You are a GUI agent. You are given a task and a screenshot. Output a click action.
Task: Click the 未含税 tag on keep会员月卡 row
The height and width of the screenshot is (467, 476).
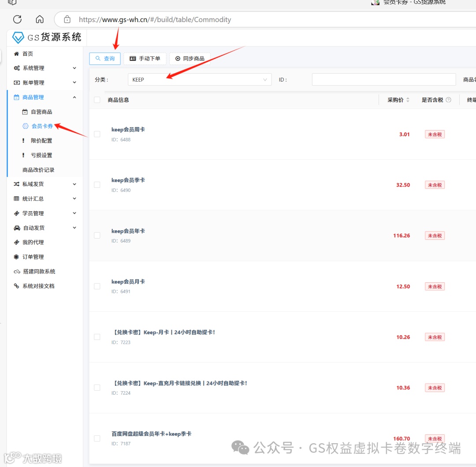click(x=435, y=286)
